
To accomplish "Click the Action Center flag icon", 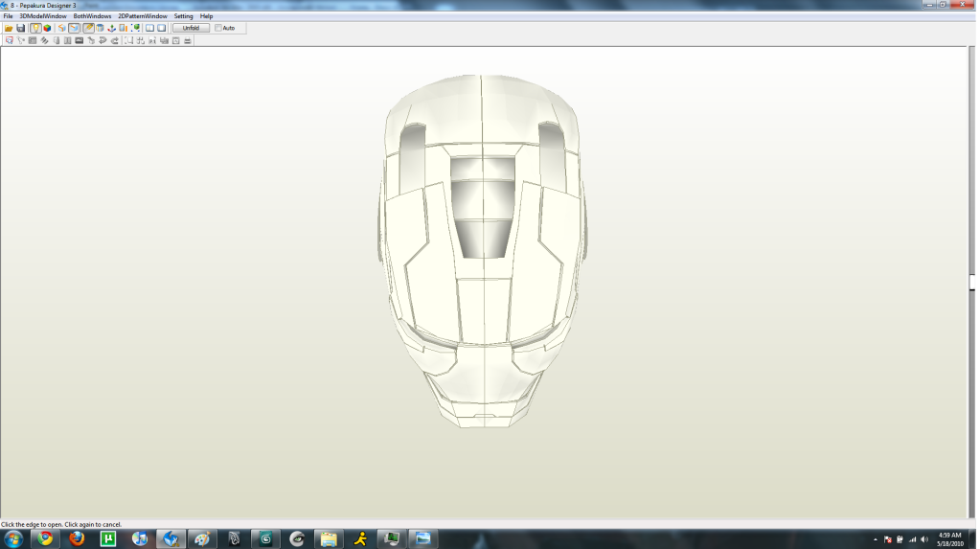I will coord(887,539).
